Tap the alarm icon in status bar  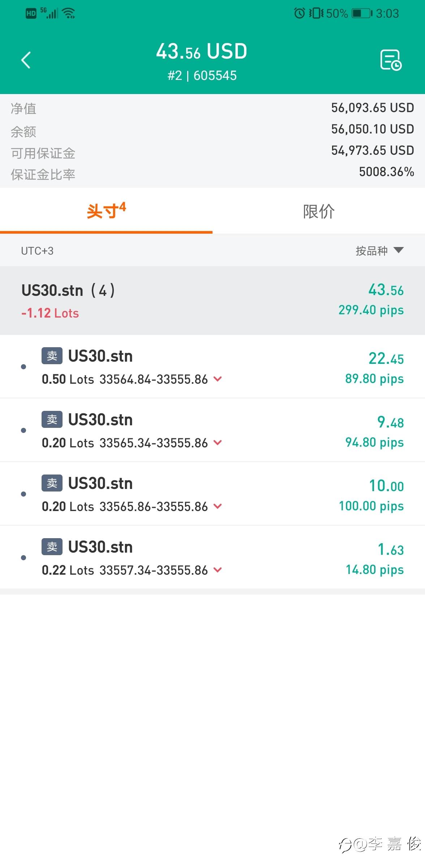click(x=299, y=14)
